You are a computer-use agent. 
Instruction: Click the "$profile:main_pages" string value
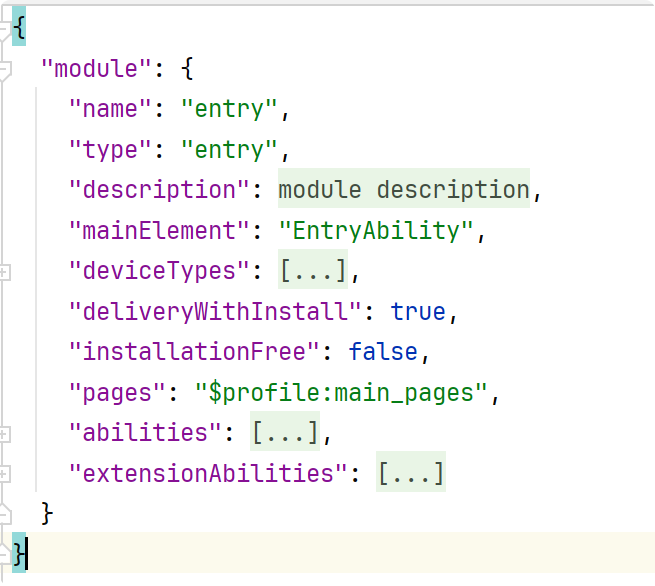(341, 393)
